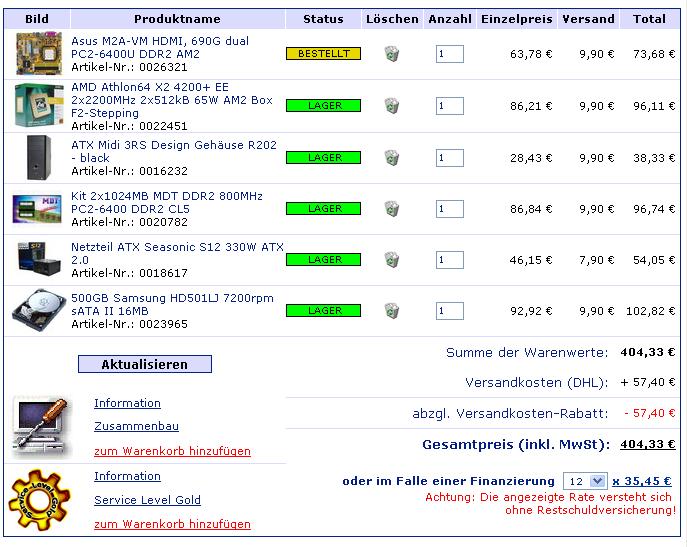
Task: Open financing months dropdown showing 12
Action: pyautogui.click(x=585, y=481)
